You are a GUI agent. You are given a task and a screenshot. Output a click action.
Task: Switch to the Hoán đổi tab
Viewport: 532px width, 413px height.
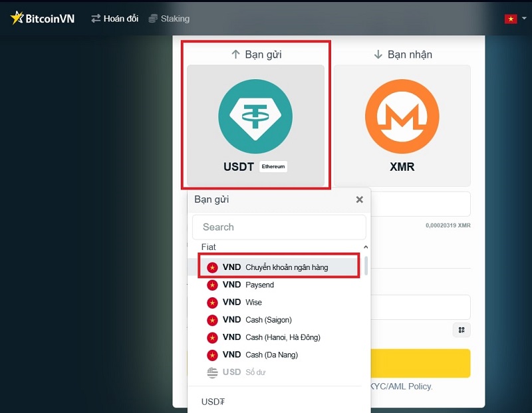coord(120,19)
